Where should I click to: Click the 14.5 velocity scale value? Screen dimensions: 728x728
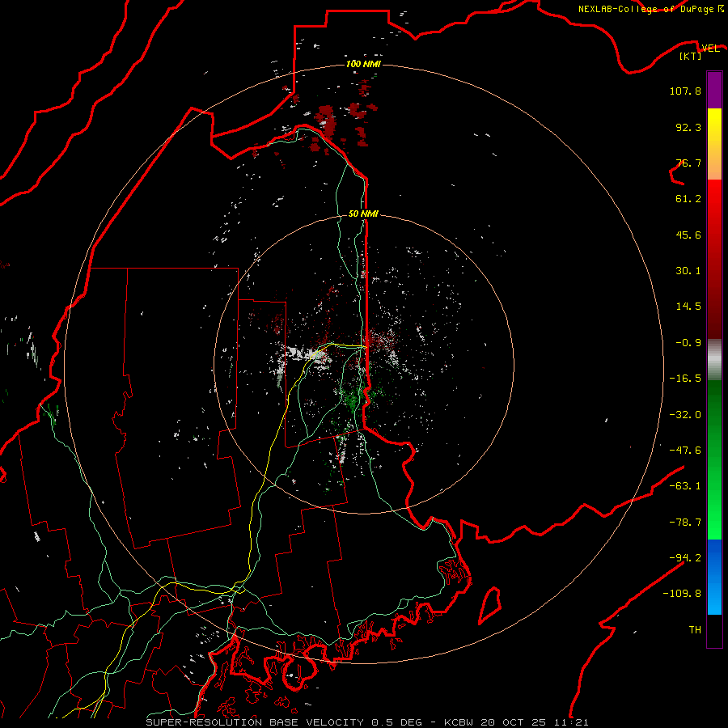tap(688, 307)
